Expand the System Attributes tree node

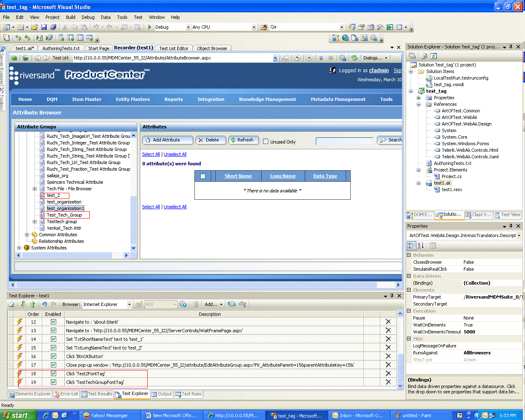pos(19,248)
